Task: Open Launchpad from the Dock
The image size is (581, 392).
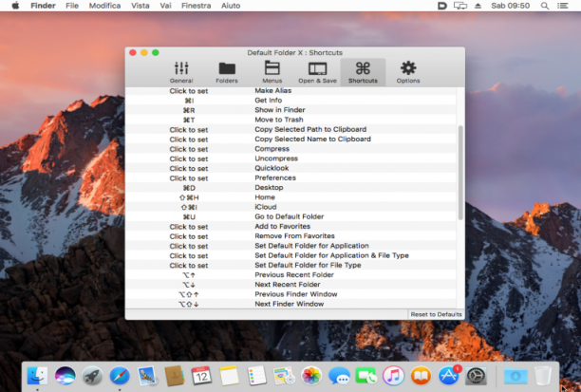Action: [92, 376]
